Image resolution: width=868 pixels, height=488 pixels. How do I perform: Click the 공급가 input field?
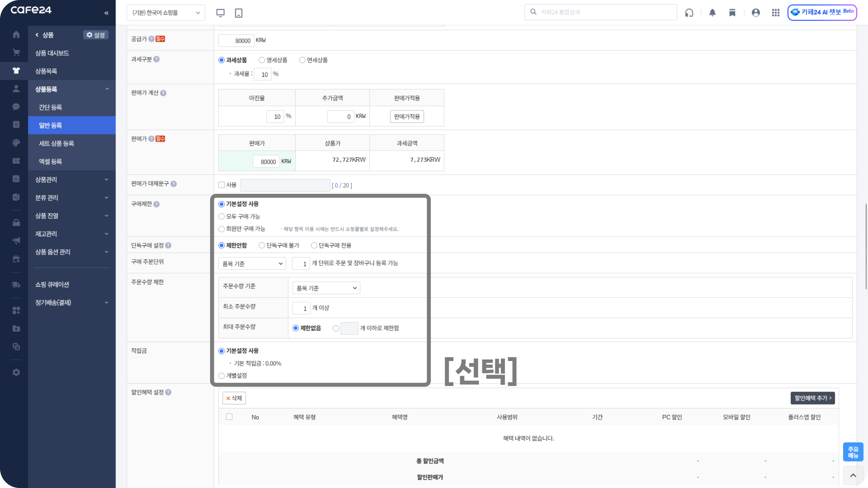[x=236, y=40]
